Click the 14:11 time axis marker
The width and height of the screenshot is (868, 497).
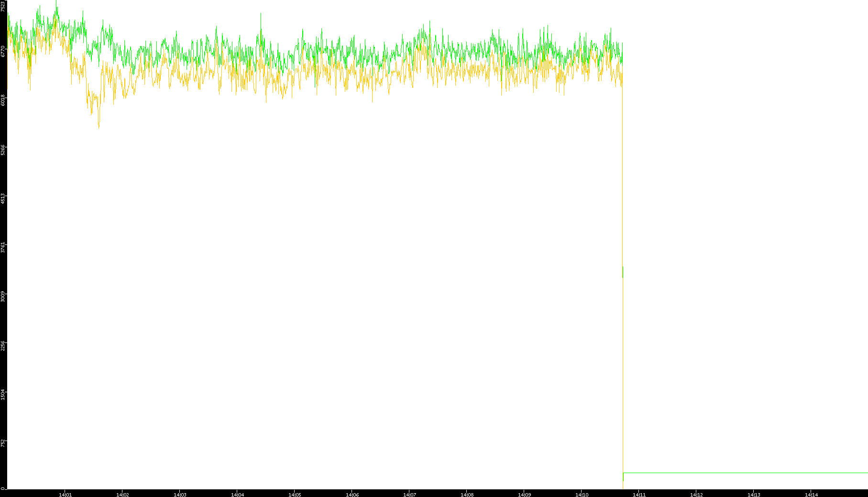[x=639, y=494]
